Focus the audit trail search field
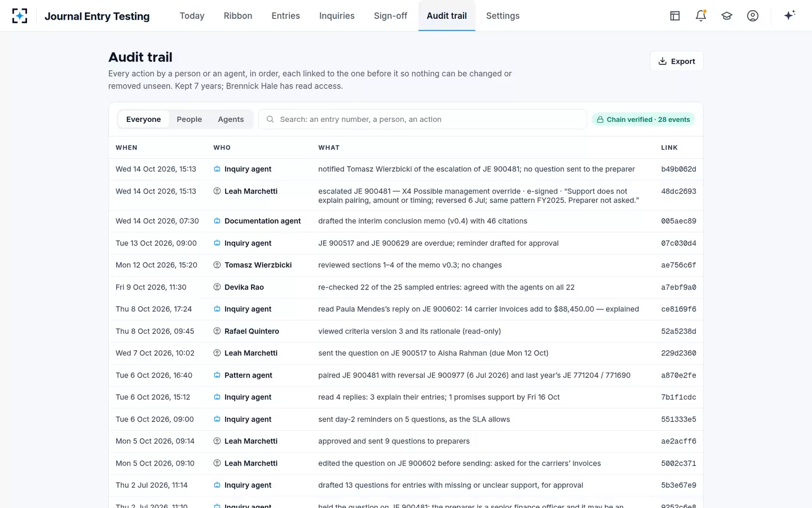The width and height of the screenshot is (812, 508). point(422,119)
